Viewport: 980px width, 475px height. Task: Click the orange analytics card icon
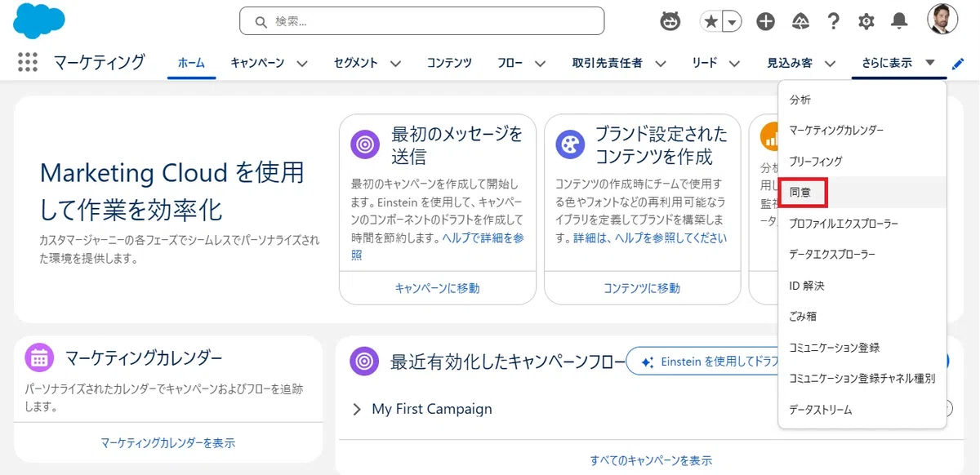[x=770, y=137]
